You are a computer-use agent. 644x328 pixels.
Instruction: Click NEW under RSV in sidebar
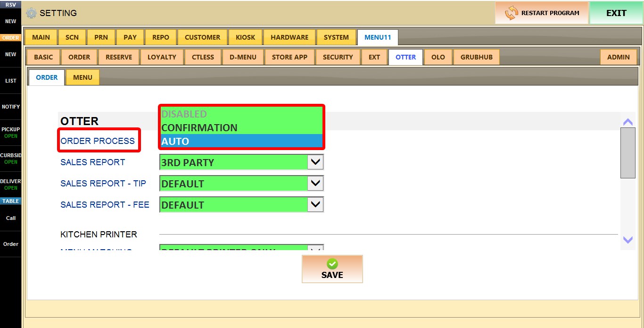11,21
